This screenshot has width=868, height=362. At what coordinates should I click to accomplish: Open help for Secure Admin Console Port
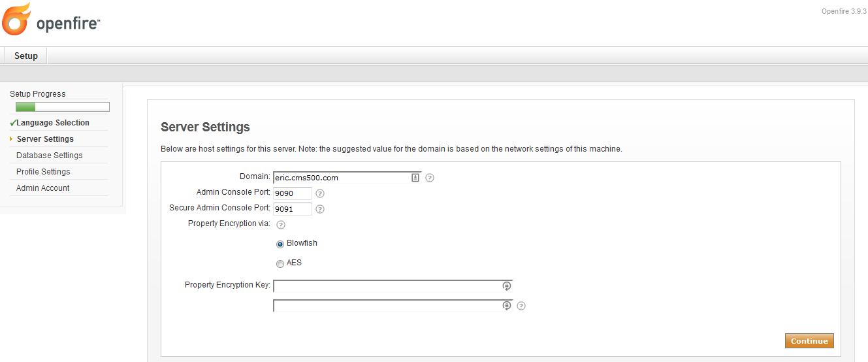tap(320, 209)
